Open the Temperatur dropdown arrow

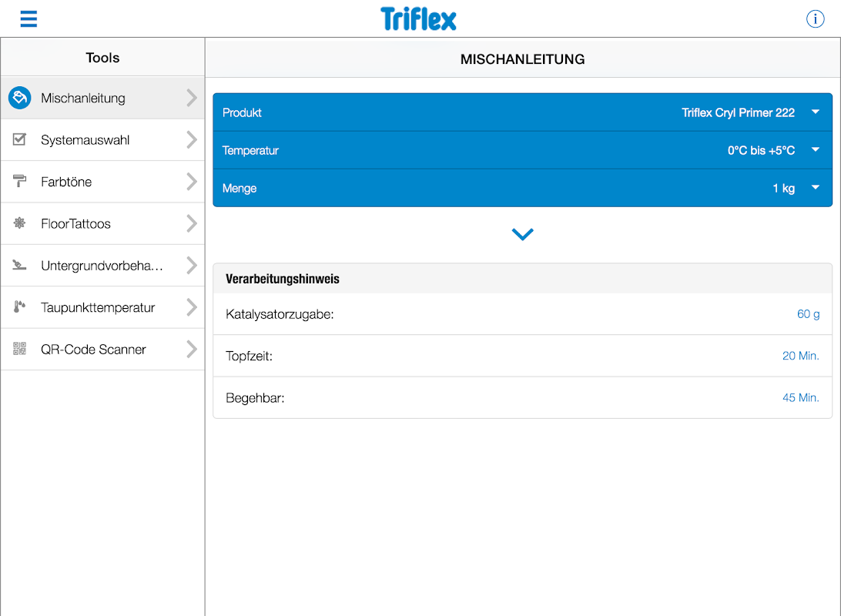click(x=816, y=149)
